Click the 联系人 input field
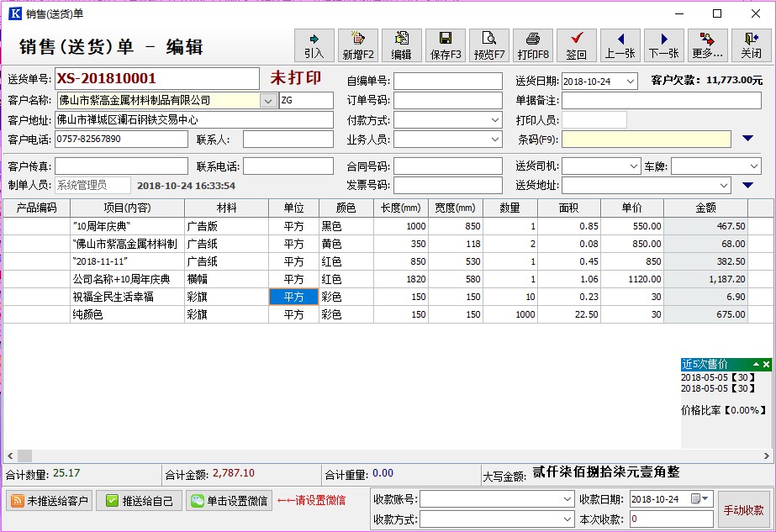This screenshot has height=532, width=776. [x=288, y=140]
